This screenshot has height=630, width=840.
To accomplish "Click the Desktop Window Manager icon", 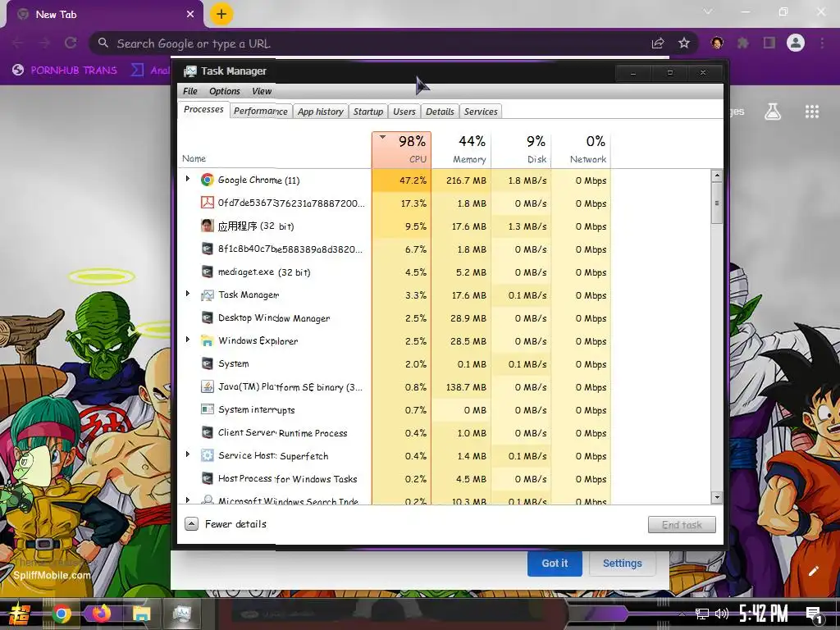I will (207, 317).
